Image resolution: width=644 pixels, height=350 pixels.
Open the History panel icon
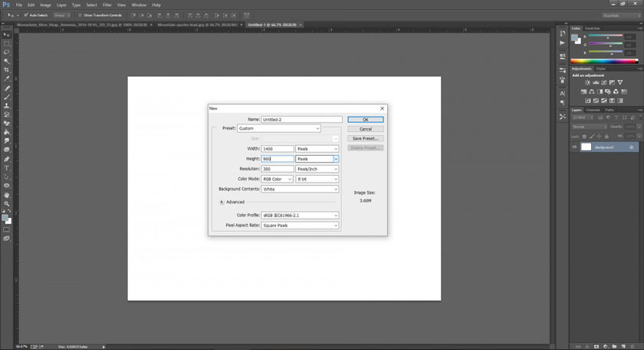pos(562,33)
